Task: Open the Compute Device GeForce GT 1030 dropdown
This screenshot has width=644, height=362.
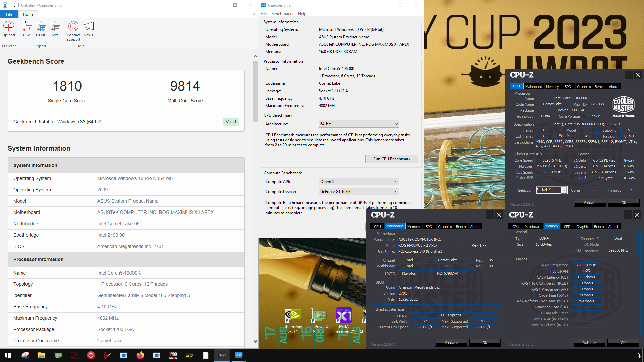Action: [359, 192]
